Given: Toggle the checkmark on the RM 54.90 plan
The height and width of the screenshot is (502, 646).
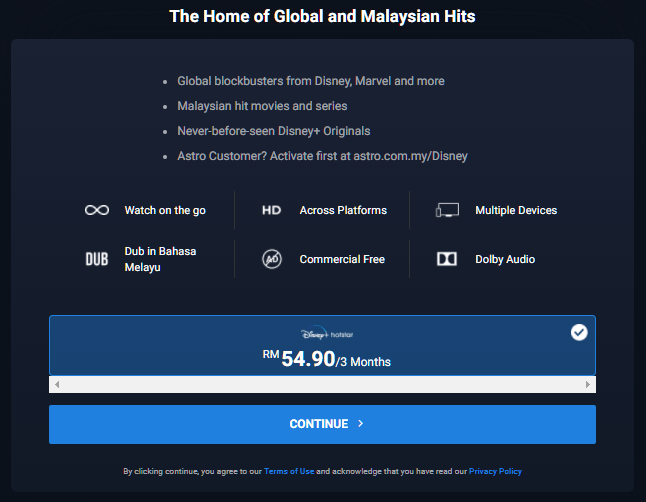Looking at the screenshot, I should [579, 332].
